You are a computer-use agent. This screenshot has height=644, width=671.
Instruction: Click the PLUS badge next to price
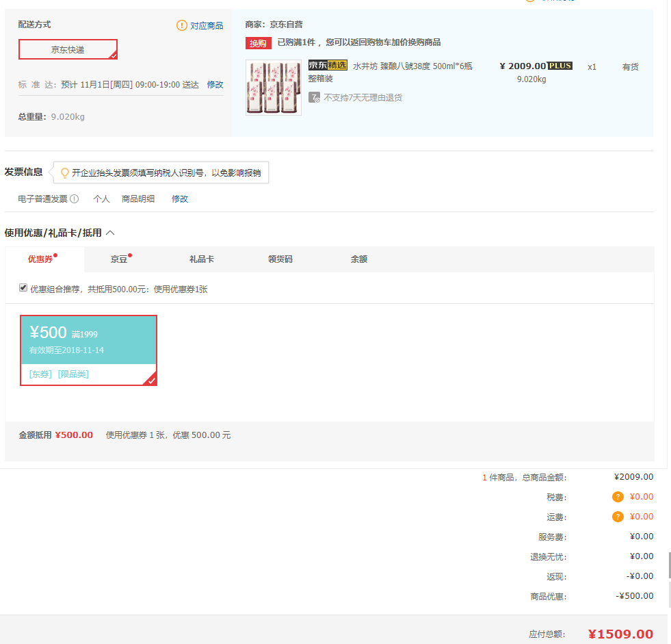tap(560, 66)
